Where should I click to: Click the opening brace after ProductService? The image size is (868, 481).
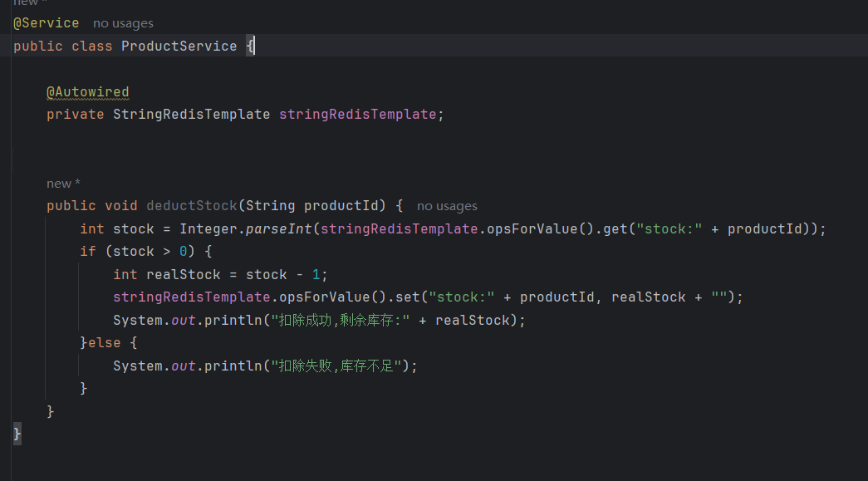pyautogui.click(x=250, y=46)
